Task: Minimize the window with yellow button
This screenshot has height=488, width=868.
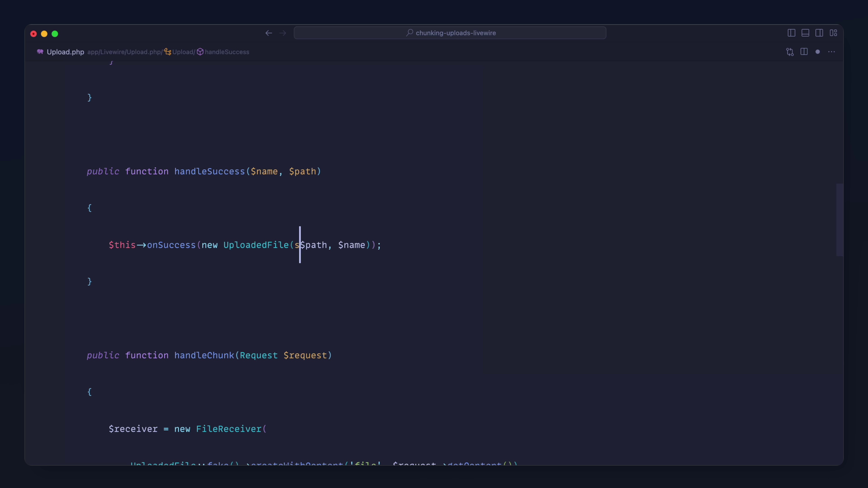Action: (44, 34)
